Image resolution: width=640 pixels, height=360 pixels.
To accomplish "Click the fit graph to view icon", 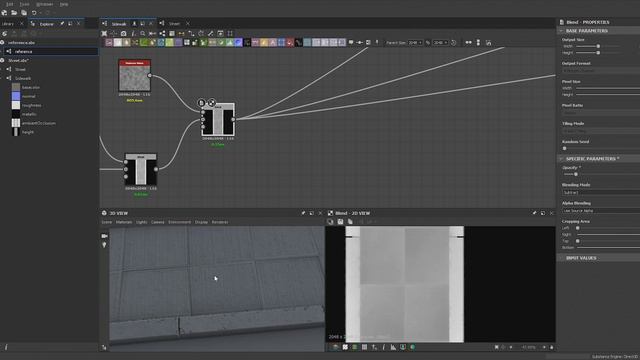I will pos(104,33).
